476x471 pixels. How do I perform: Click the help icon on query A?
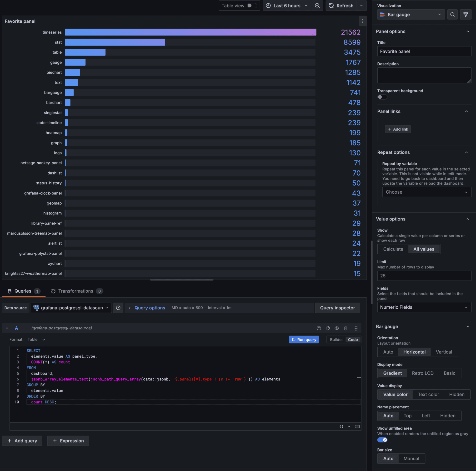tap(319, 328)
